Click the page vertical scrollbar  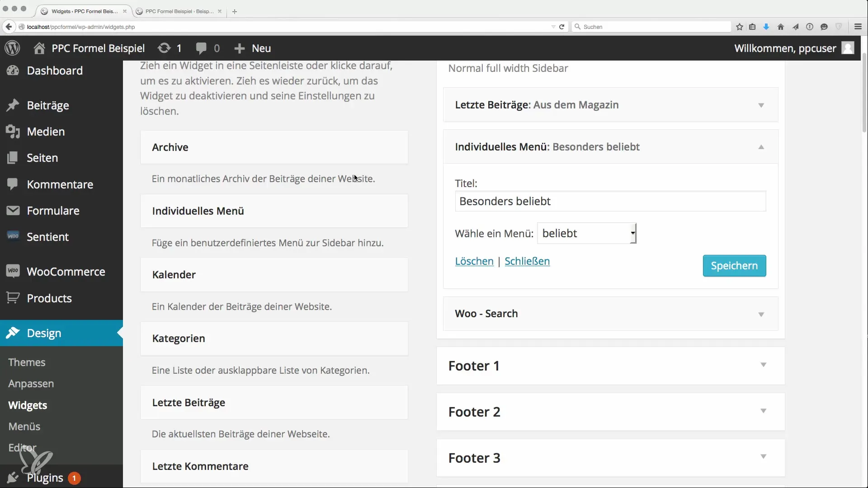pyautogui.click(x=865, y=93)
